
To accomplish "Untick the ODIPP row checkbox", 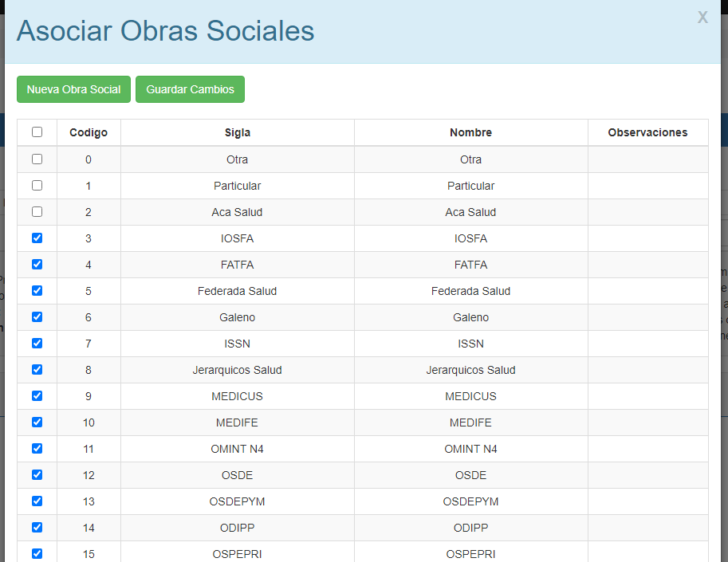I will [37, 528].
